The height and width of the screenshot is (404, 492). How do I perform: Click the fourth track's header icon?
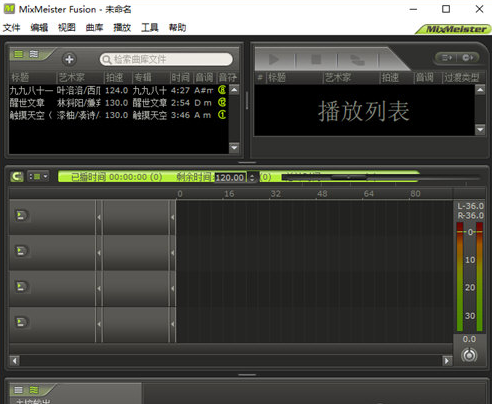[x=22, y=322]
